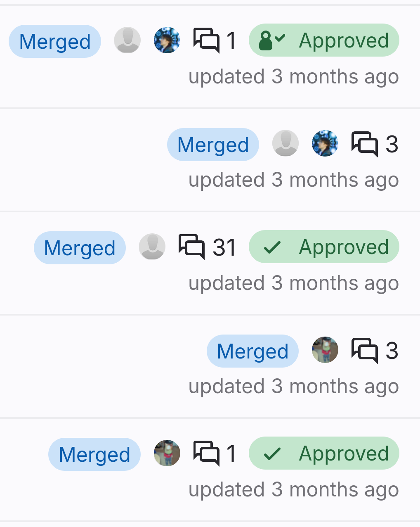420x527 pixels.
Task: Click the Merged badge in the fourth row
Action: click(x=252, y=351)
